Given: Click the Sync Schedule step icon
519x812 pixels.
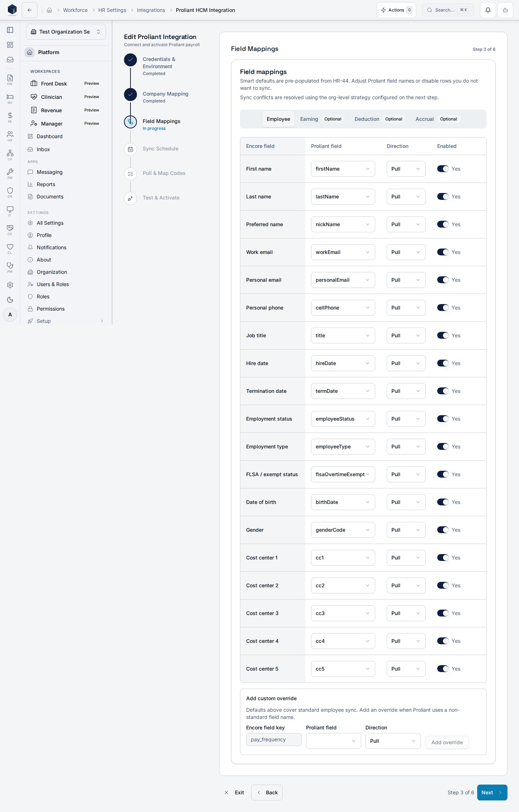Looking at the screenshot, I should [x=130, y=149].
